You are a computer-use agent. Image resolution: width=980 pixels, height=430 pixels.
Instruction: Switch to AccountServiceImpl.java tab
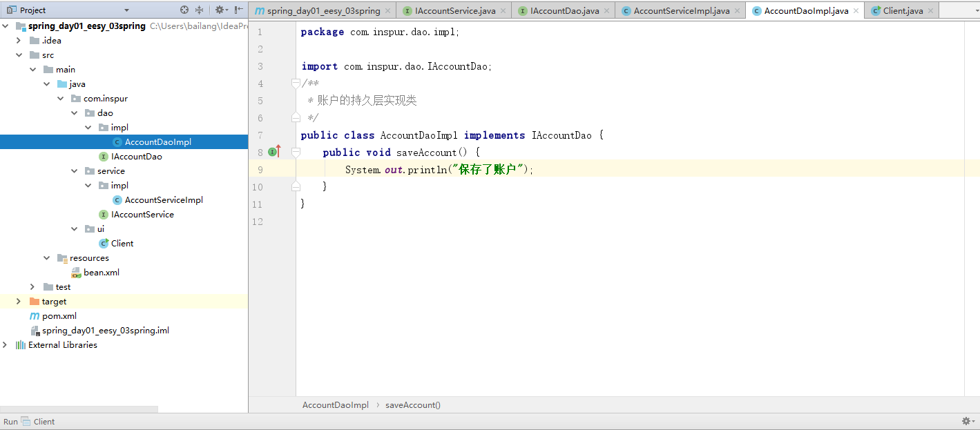[682, 11]
